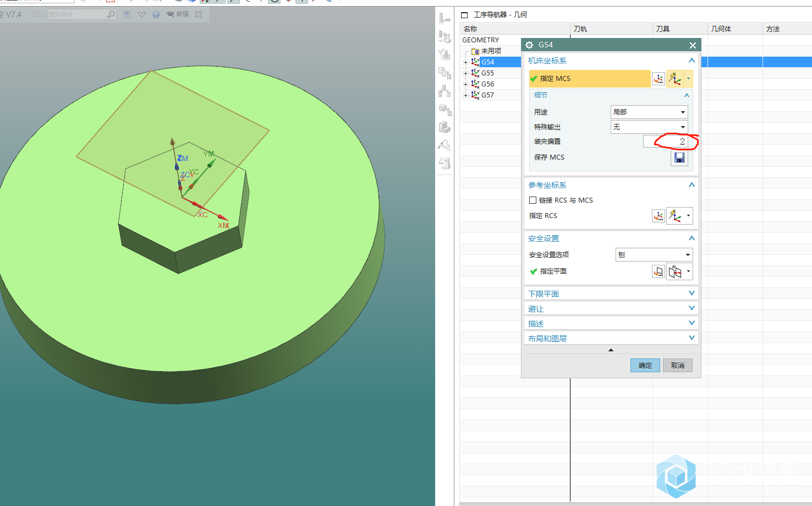Open the 安全设置选项 dropdown showing 刨
This screenshot has height=506, width=812.
(654, 254)
